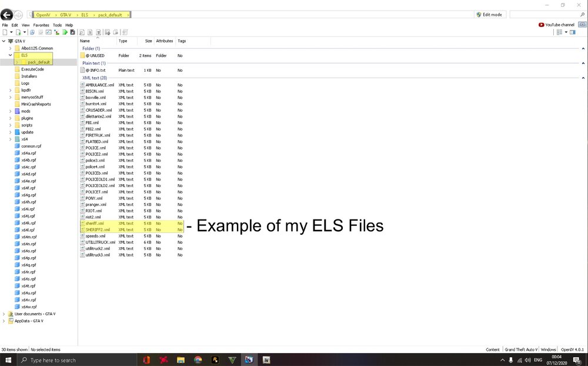The image size is (588, 366).
Task: Click the preview pane toggle icon at top right
Action: pos(573,32)
